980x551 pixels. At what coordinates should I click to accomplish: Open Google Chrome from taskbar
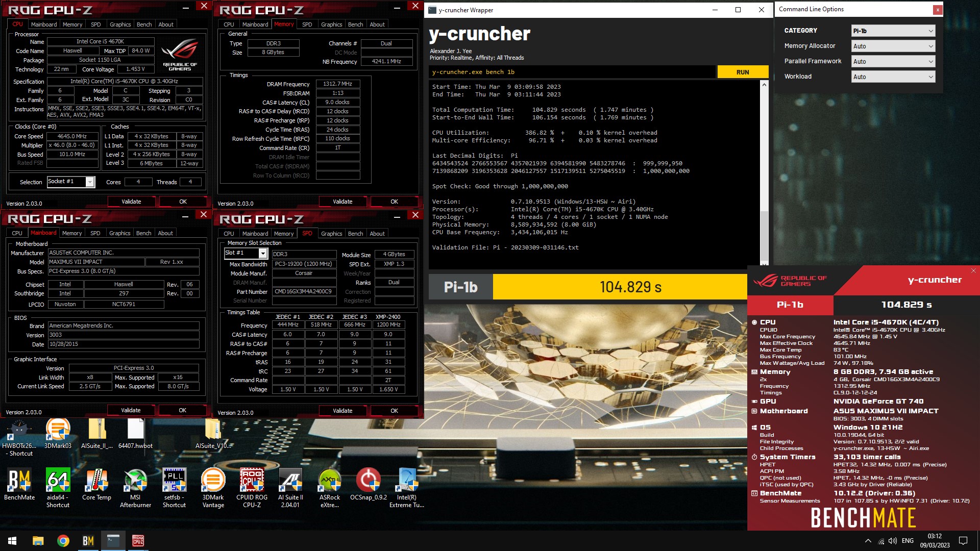point(63,541)
